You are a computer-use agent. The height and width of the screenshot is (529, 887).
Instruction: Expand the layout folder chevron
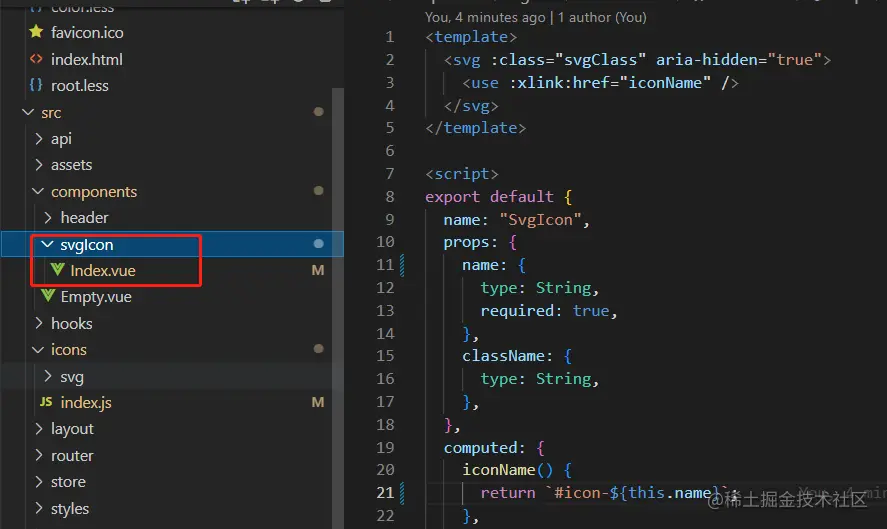(38, 429)
